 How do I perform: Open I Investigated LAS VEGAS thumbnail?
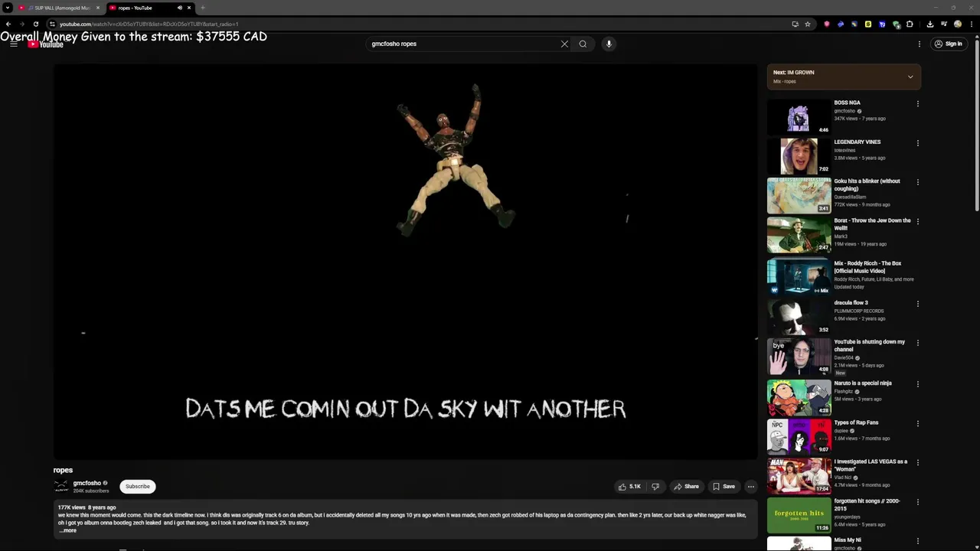[x=799, y=476]
